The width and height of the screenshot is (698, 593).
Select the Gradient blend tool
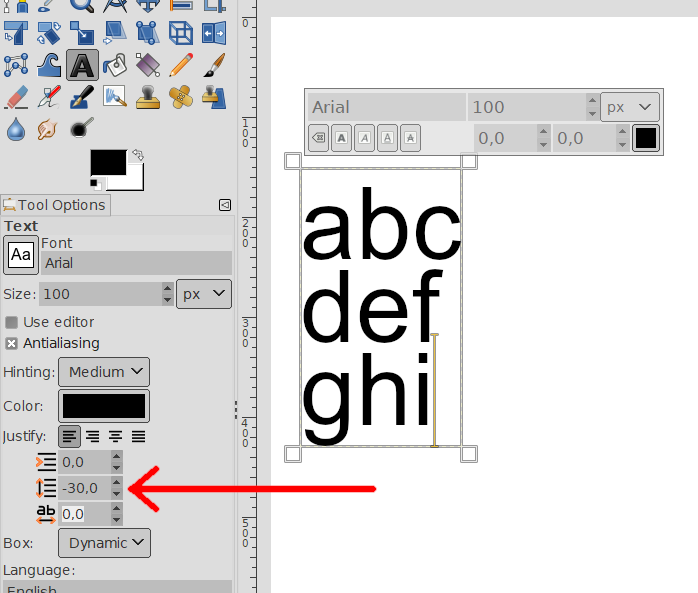tap(148, 65)
